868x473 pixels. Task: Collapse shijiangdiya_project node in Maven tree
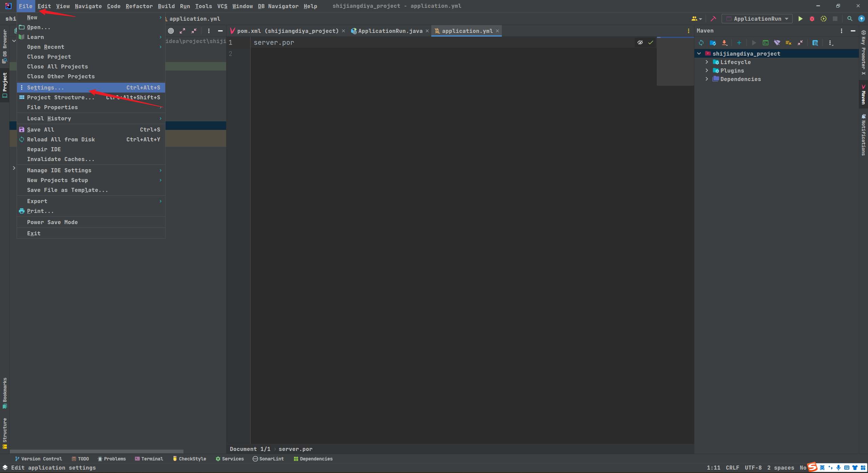click(x=699, y=54)
